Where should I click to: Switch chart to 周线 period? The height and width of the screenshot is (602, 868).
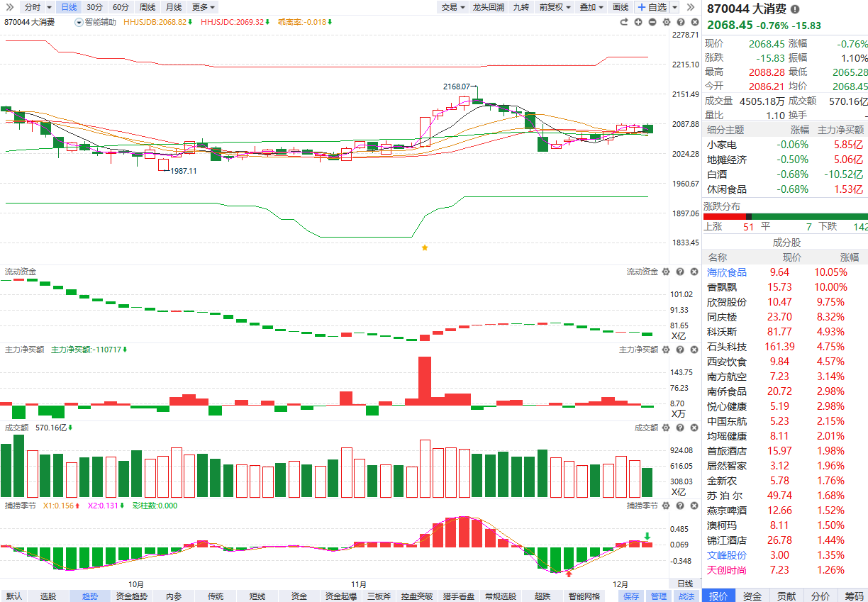(147, 7)
